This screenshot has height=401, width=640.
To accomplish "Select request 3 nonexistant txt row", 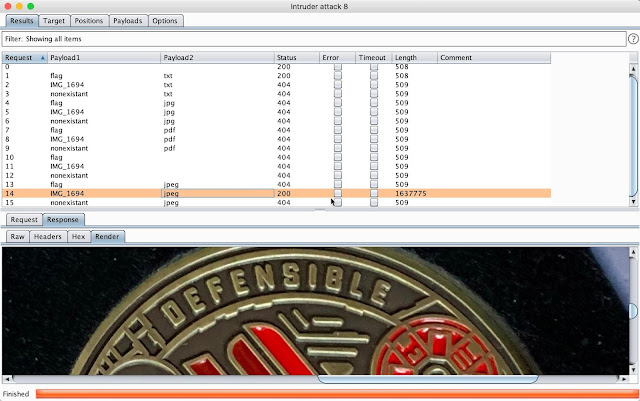I will pyautogui.click(x=276, y=94).
